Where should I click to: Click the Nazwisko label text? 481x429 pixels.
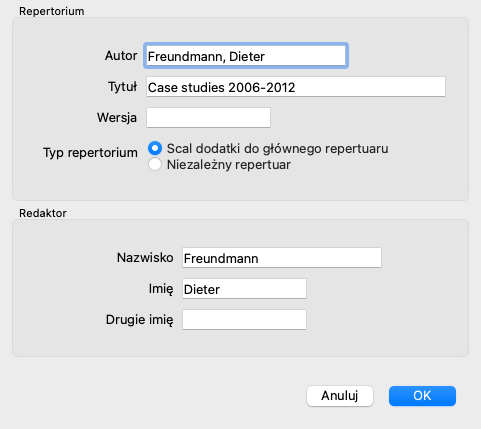tap(145, 258)
